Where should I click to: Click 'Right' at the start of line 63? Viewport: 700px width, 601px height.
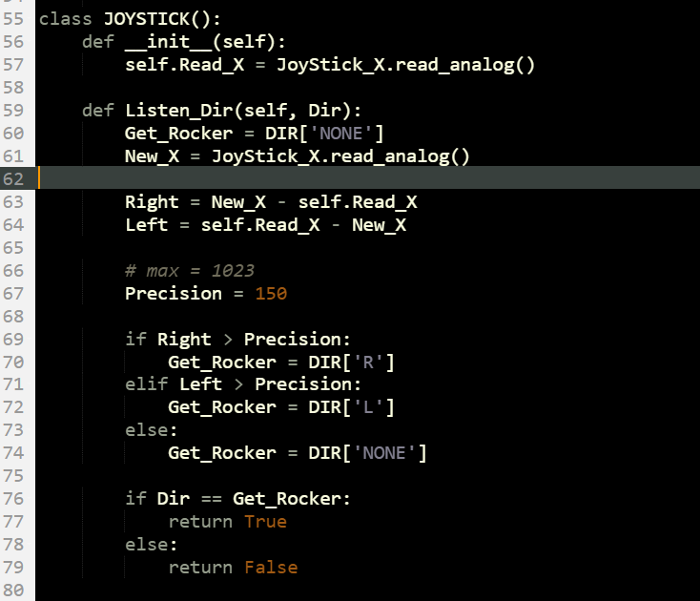pyautogui.click(x=152, y=201)
